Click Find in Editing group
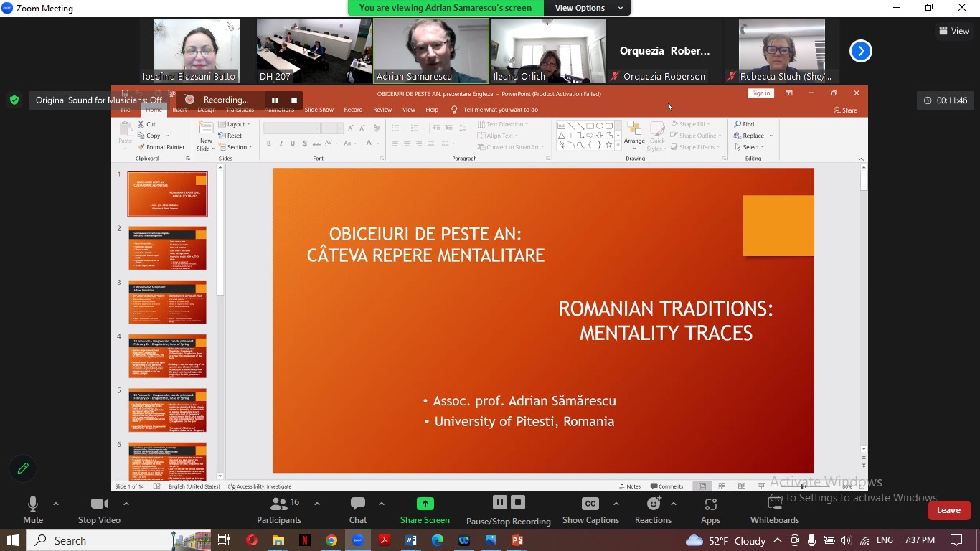This screenshot has width=980, height=551. (744, 124)
